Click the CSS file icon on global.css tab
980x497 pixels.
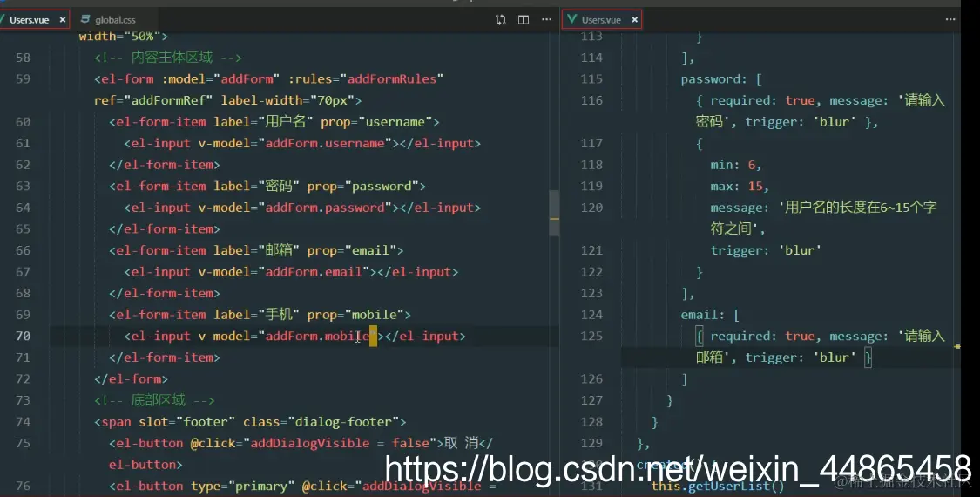pyautogui.click(x=85, y=20)
